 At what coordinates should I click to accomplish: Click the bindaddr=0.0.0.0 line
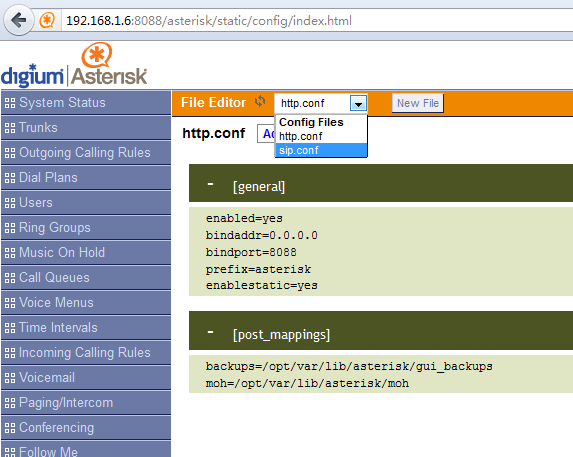pyautogui.click(x=262, y=235)
